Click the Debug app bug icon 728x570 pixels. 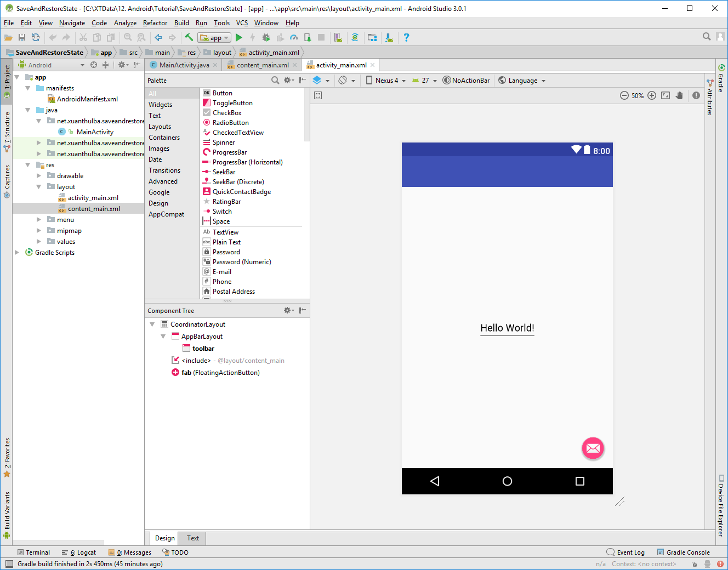pos(266,37)
